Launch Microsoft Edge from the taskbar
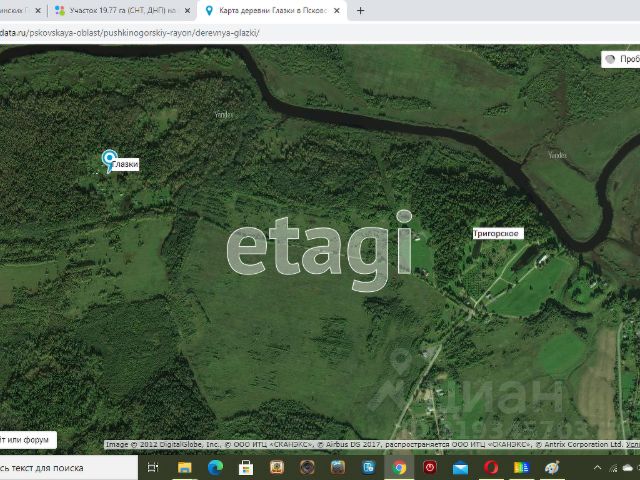 tap(215, 468)
